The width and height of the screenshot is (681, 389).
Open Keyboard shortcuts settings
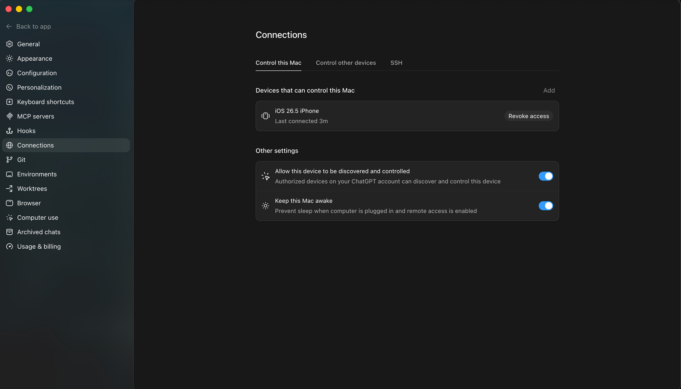coord(66,102)
